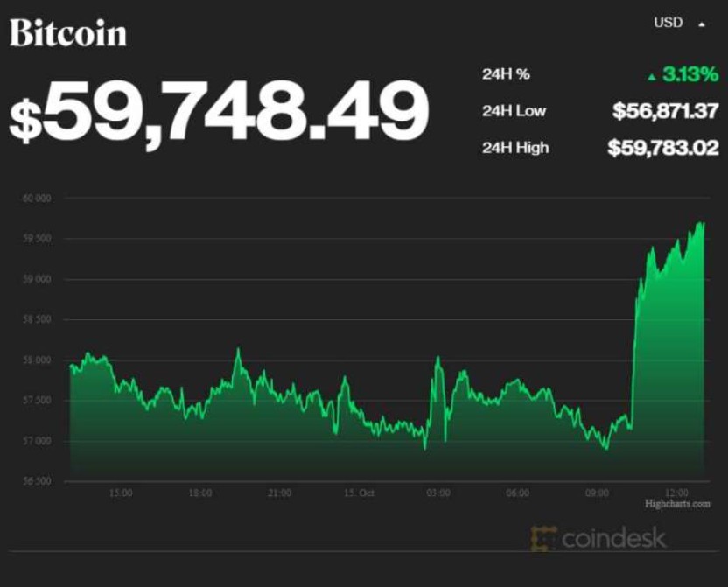The width and height of the screenshot is (728, 587).
Task: Click the 03:00 time axis label
Action: point(438,493)
